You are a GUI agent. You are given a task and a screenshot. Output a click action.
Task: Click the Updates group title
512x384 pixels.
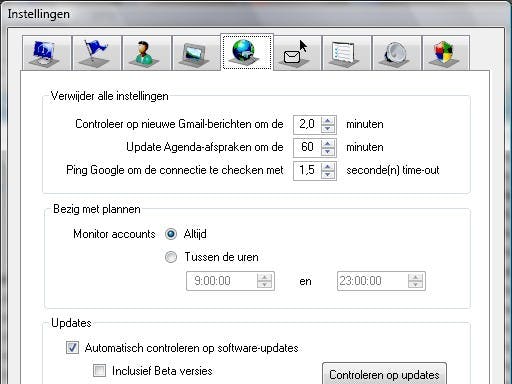[x=71, y=323]
